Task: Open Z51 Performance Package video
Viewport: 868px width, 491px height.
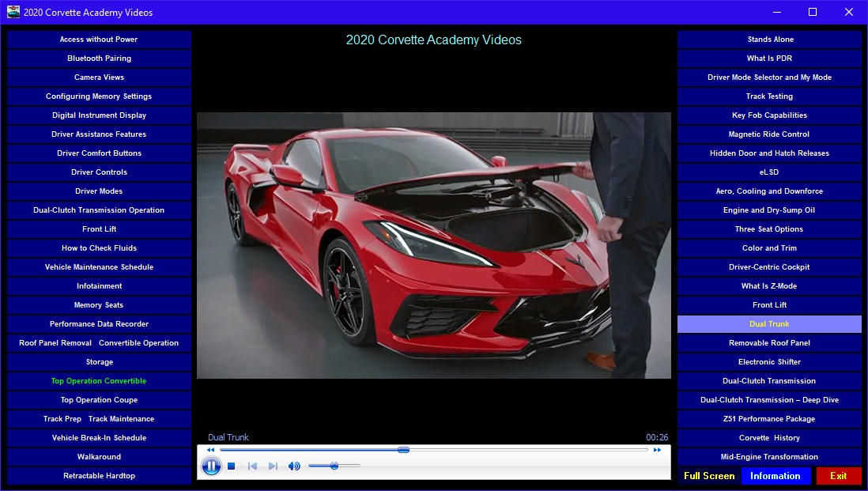Action: click(x=769, y=419)
